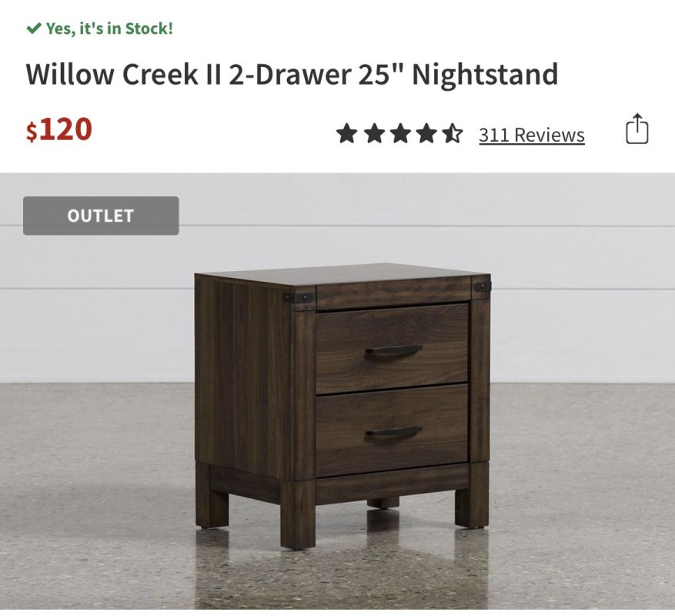Image resolution: width=675 pixels, height=616 pixels.
Task: Click the nightstand's bottom drawer front
Action: 392,430
